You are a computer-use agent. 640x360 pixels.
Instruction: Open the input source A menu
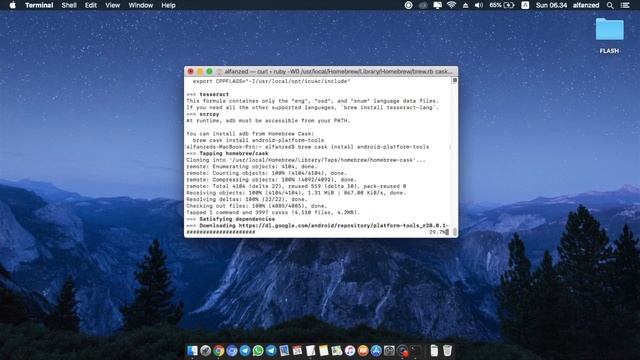coord(525,5)
